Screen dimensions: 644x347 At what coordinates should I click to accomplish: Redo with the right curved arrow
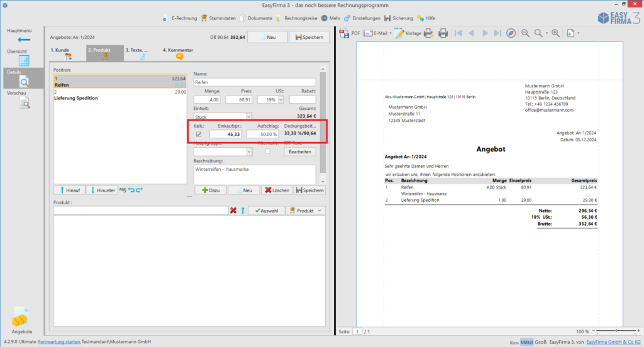(x=139, y=190)
